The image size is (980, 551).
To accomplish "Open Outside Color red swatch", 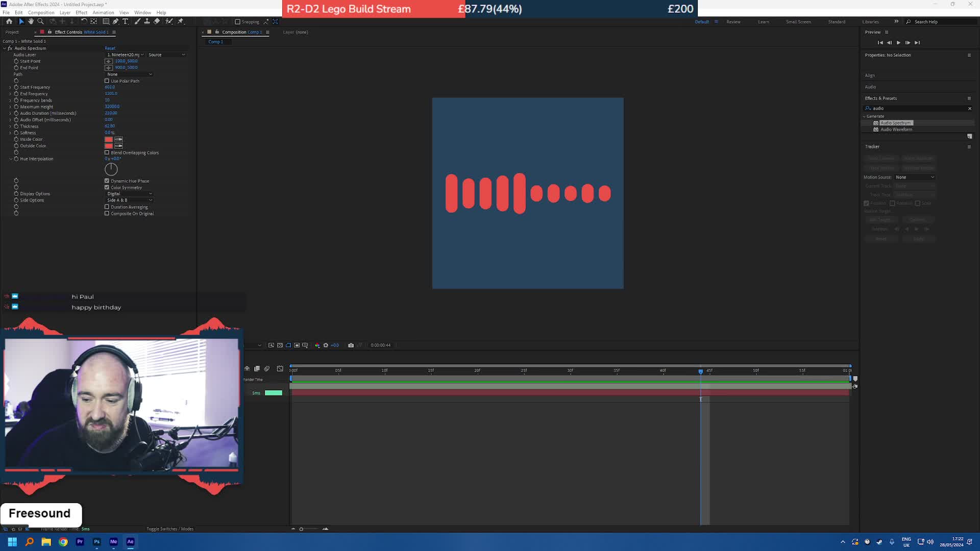I will tap(109, 146).
